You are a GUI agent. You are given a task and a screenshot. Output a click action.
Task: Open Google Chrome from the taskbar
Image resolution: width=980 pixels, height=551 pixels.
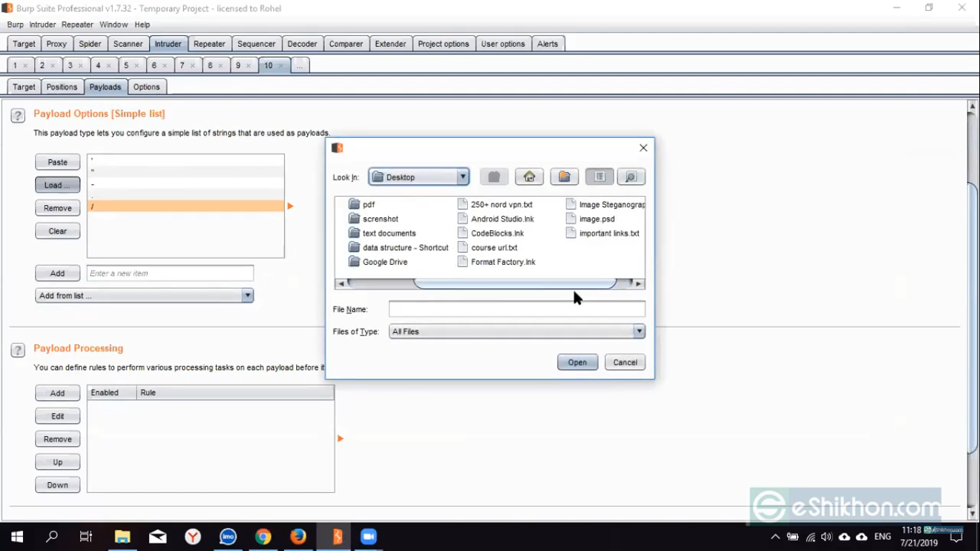point(263,537)
